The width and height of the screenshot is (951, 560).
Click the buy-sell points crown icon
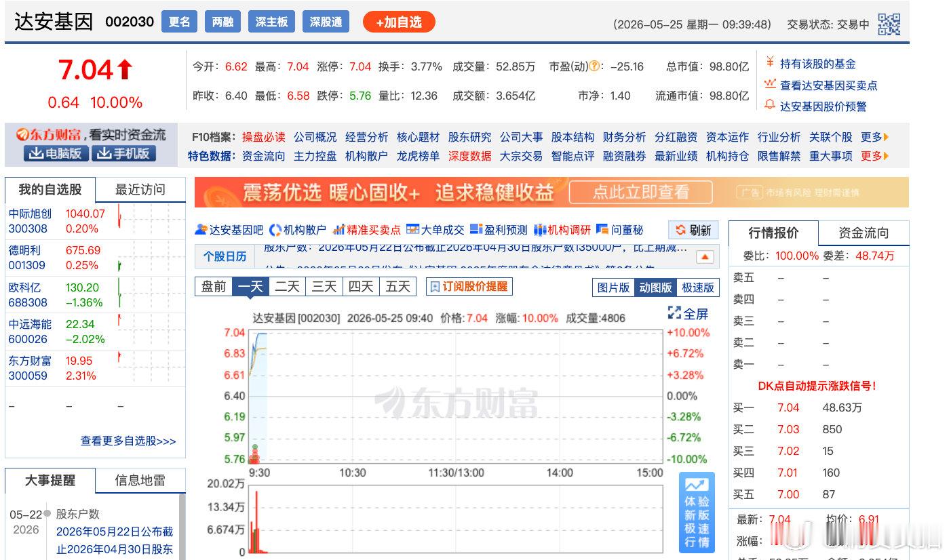[770, 84]
